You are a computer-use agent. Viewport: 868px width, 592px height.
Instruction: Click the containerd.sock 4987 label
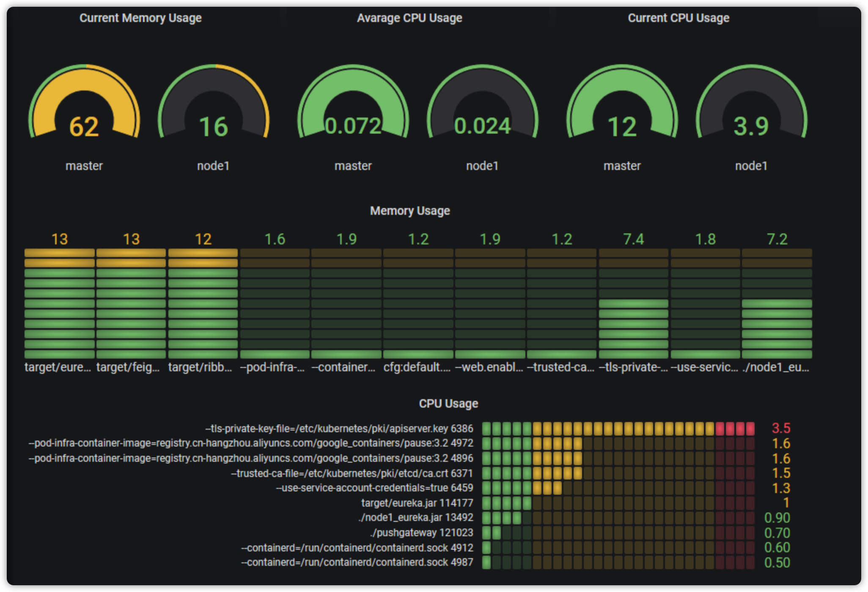(x=357, y=562)
